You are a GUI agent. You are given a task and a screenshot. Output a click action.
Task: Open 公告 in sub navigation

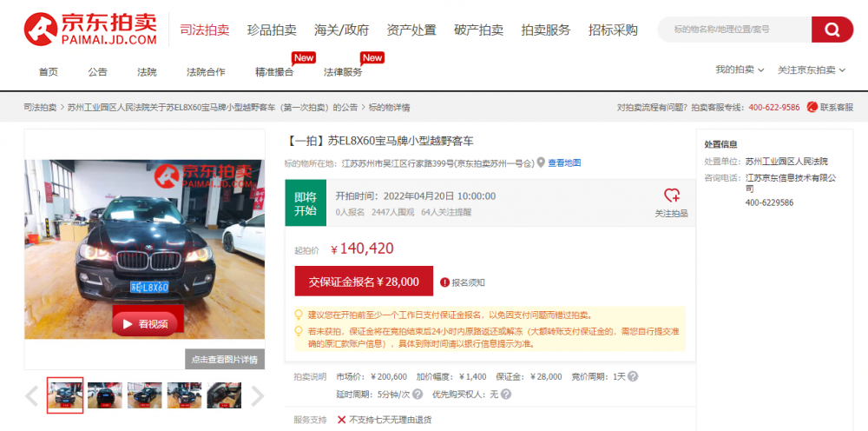[97, 72]
